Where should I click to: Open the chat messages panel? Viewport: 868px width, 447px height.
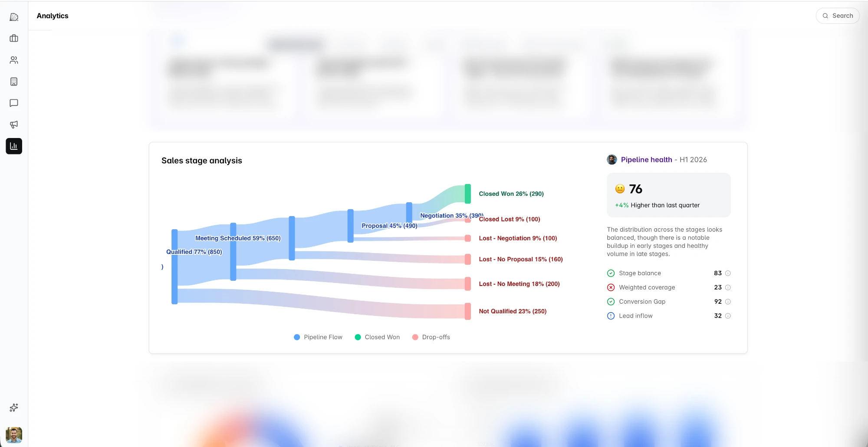tap(13, 103)
